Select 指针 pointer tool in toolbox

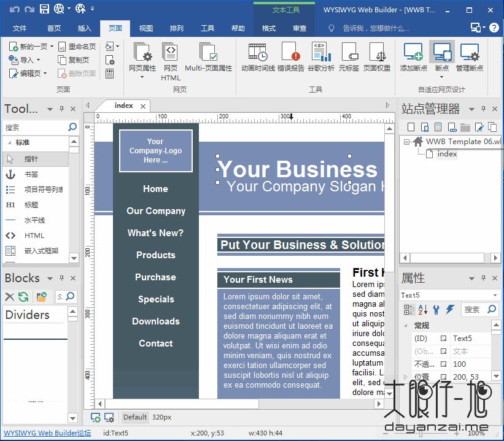36,159
